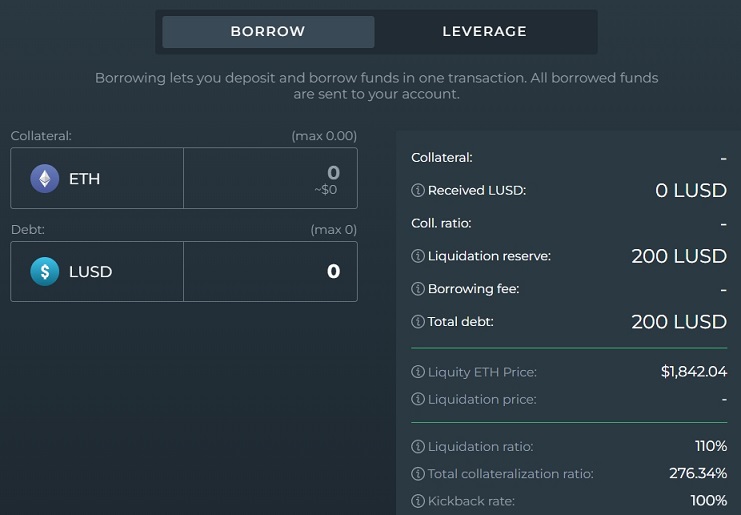This screenshot has width=741, height=515.
Task: Click info icon beside Liquidation price
Action: pos(418,399)
